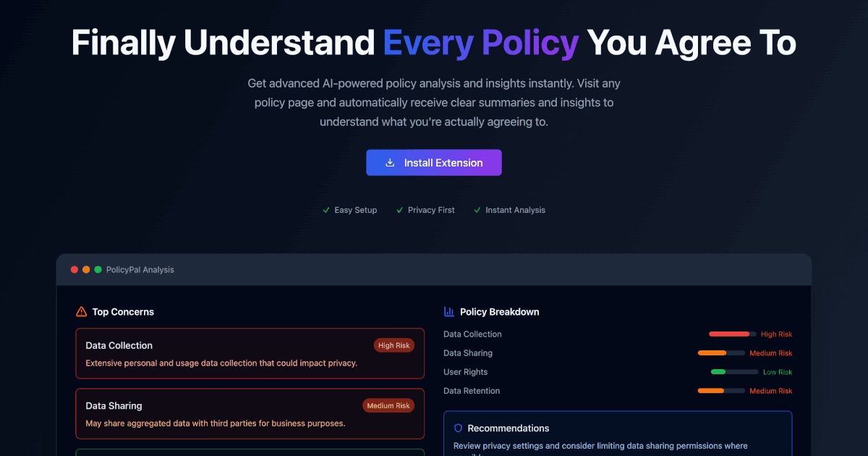Toggle the Instant Analysis checkmark
This screenshot has width=868, height=456.
pyautogui.click(x=477, y=210)
